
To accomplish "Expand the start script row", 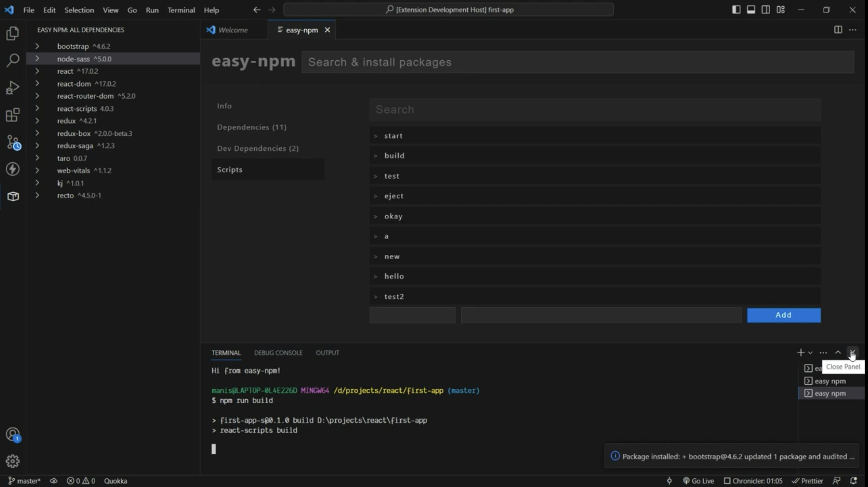I will click(x=595, y=136).
